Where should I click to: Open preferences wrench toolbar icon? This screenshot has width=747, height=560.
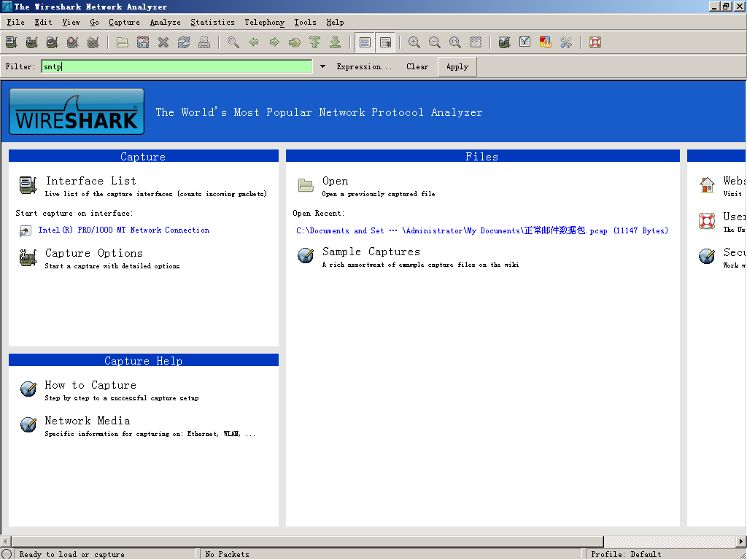(x=566, y=42)
